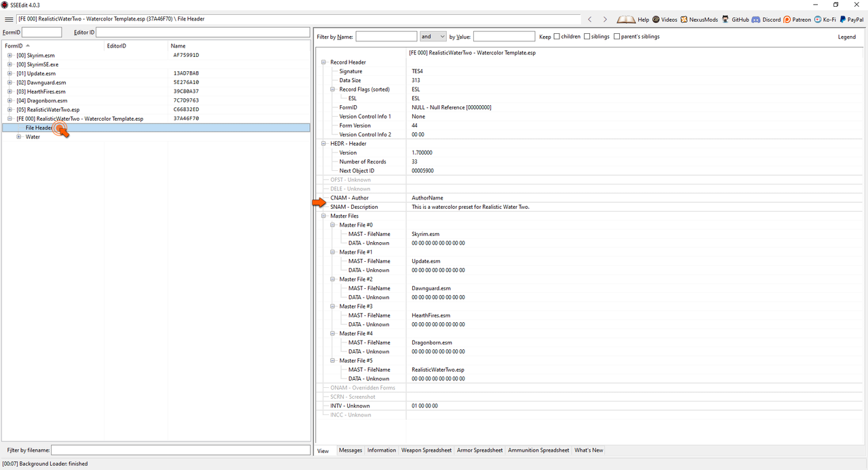The height and width of the screenshot is (470, 868).
Task: Expand [04] Dragonborn.esm tree node
Action: (10, 100)
